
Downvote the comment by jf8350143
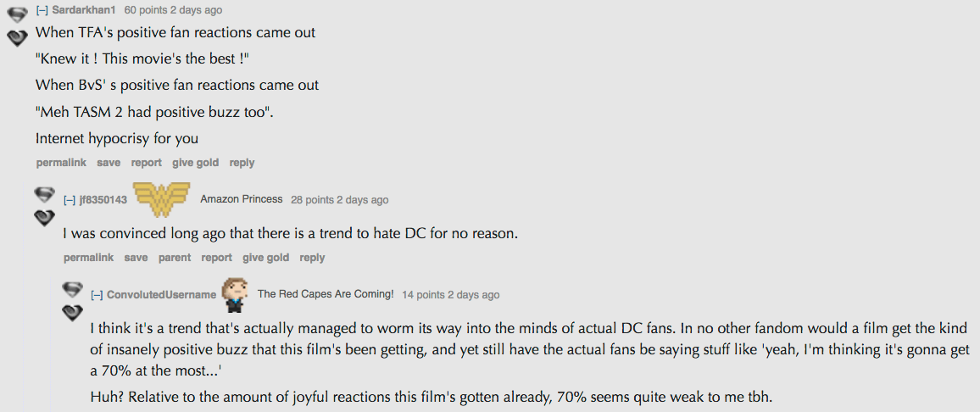tap(44, 219)
